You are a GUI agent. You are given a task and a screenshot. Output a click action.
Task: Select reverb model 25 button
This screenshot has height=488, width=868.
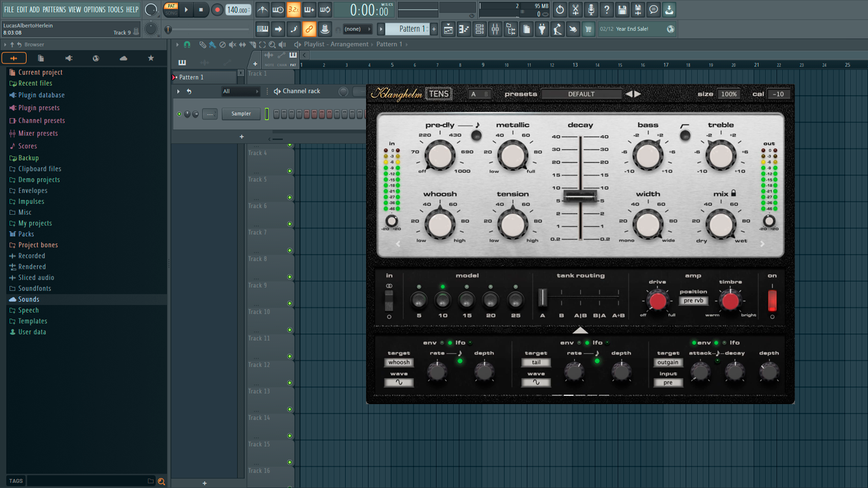[x=515, y=300]
